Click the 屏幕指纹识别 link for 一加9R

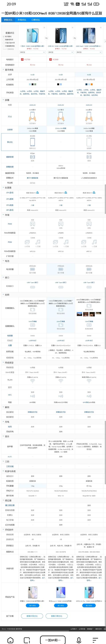point(33,412)
